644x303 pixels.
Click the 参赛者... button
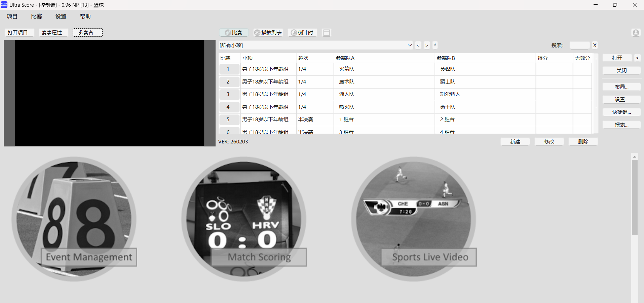click(x=87, y=33)
